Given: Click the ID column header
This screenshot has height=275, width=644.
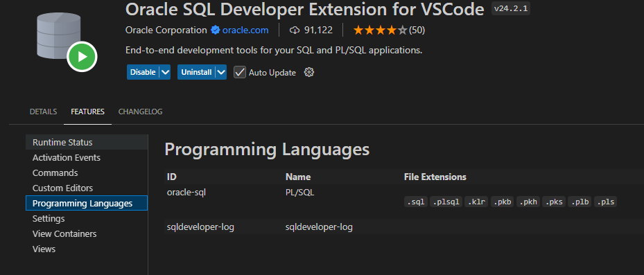Looking at the screenshot, I should pos(171,177).
